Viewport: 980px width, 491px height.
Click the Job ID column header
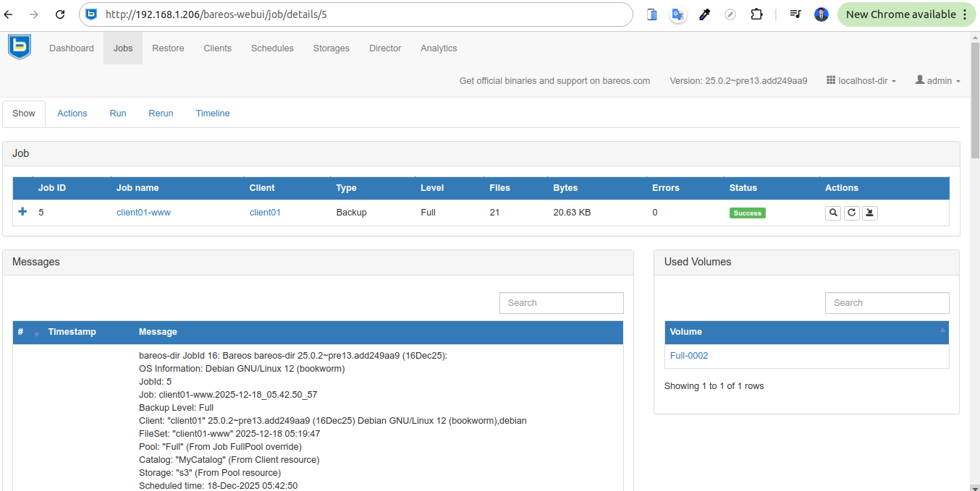click(52, 188)
